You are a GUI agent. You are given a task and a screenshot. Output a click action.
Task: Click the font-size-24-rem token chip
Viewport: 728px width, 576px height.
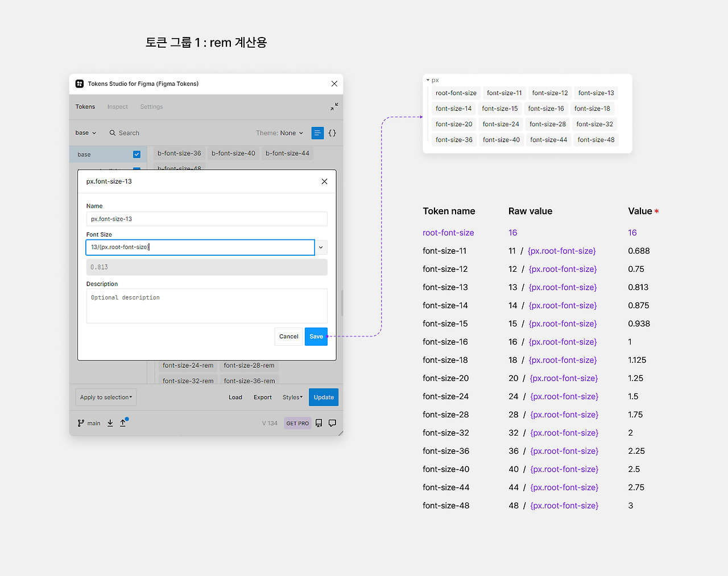(188, 366)
